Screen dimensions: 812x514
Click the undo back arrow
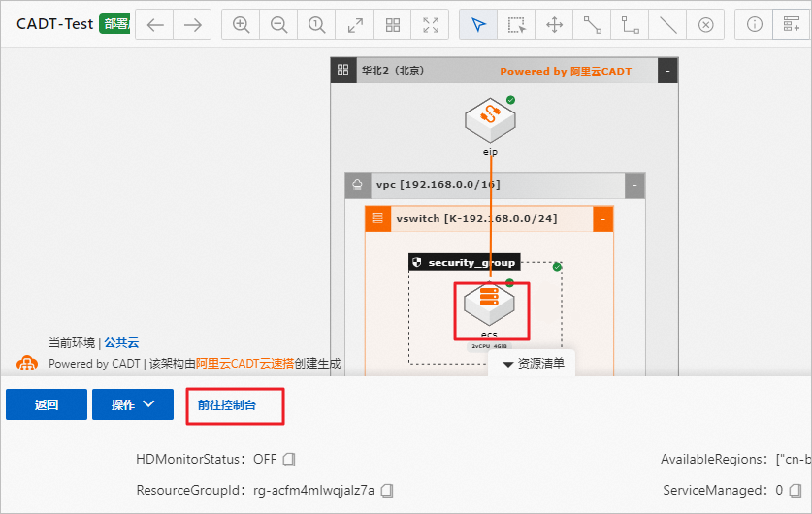[155, 25]
